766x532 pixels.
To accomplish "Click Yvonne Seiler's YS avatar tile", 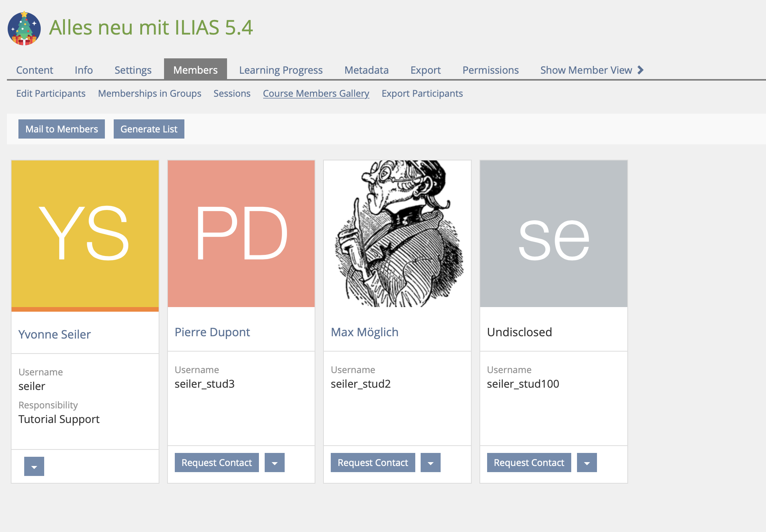I will click(x=85, y=233).
